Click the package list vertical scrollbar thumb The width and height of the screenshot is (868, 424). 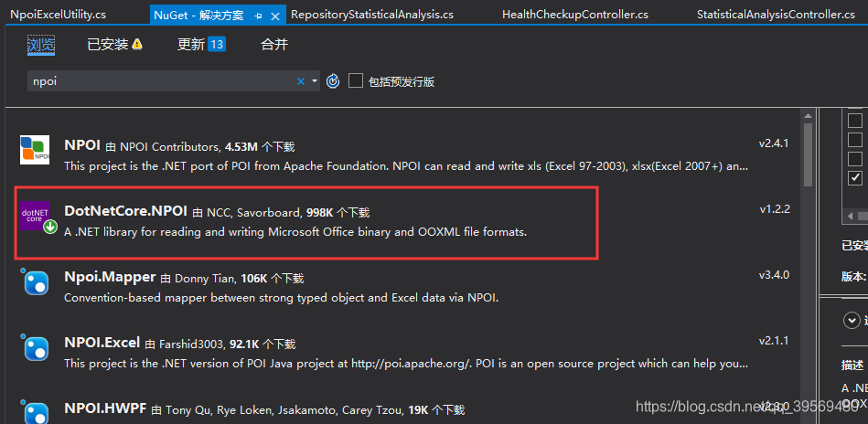tap(808, 154)
